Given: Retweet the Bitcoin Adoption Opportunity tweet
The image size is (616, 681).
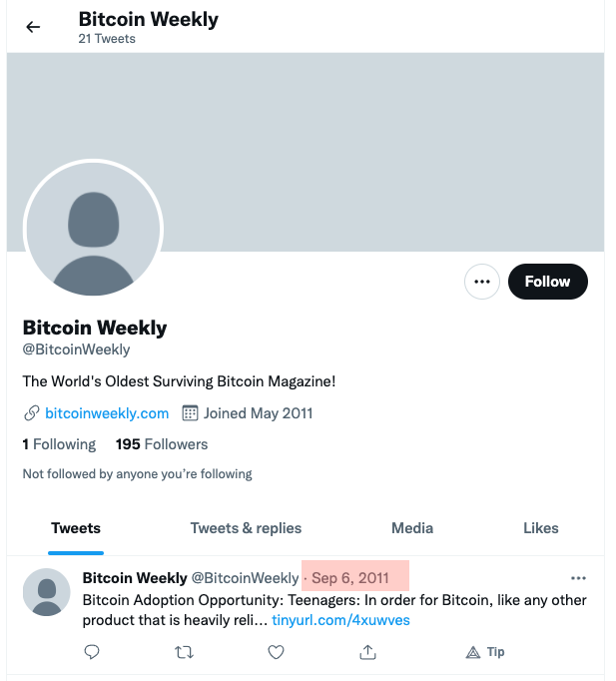Looking at the screenshot, I should [x=184, y=652].
